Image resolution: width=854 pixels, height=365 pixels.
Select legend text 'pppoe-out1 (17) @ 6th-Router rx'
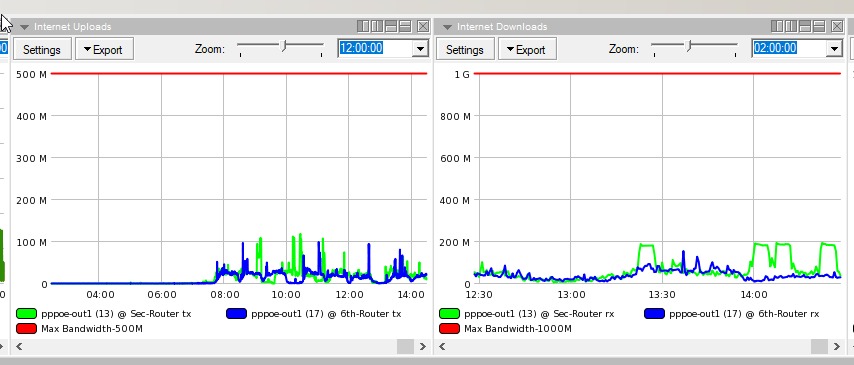point(744,314)
